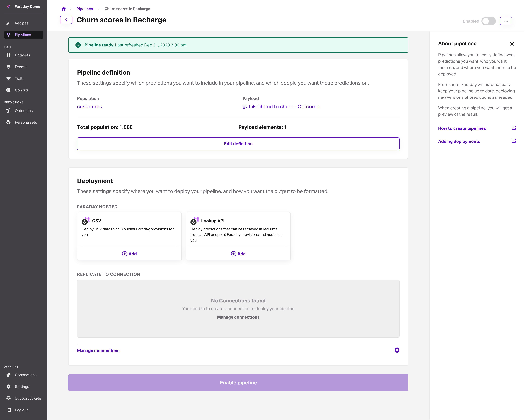Click the purple Manage connections link

98,351
